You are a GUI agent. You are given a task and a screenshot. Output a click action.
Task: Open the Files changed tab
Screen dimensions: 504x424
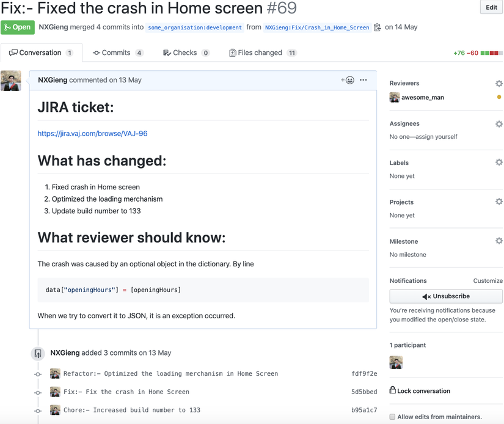(x=262, y=53)
